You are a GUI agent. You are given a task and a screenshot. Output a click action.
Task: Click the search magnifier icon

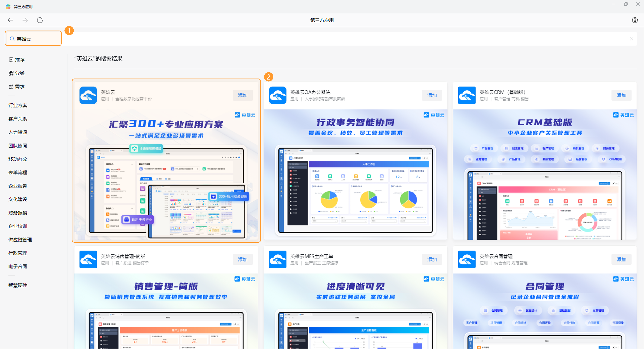click(x=12, y=39)
